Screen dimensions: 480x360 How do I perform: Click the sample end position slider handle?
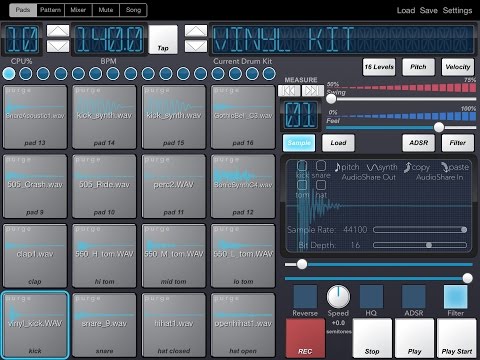[x=468, y=278]
